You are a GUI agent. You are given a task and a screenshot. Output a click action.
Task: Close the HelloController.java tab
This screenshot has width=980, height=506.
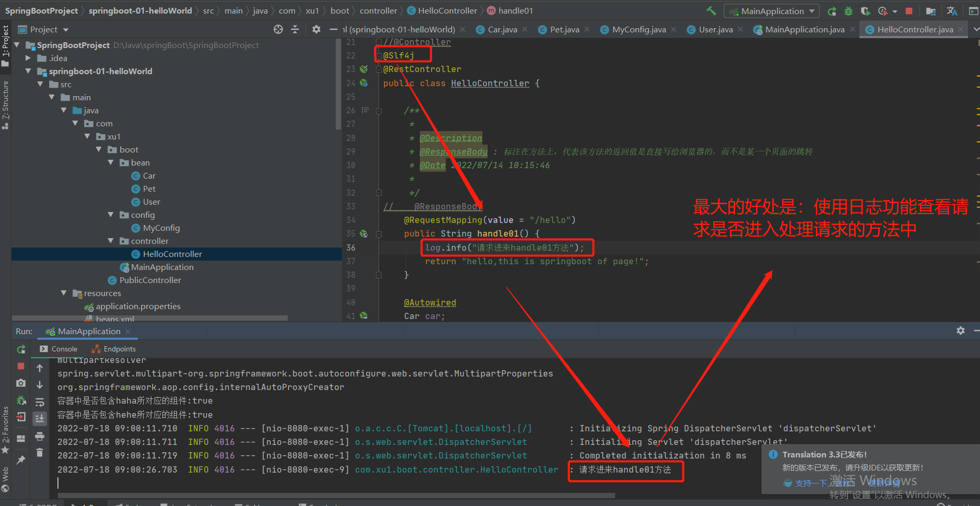coord(960,29)
